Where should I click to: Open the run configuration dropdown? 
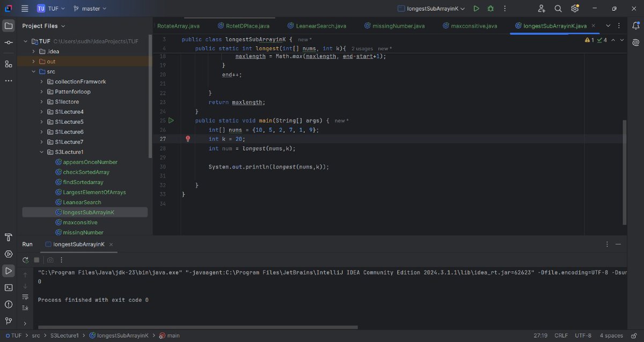coord(431,9)
